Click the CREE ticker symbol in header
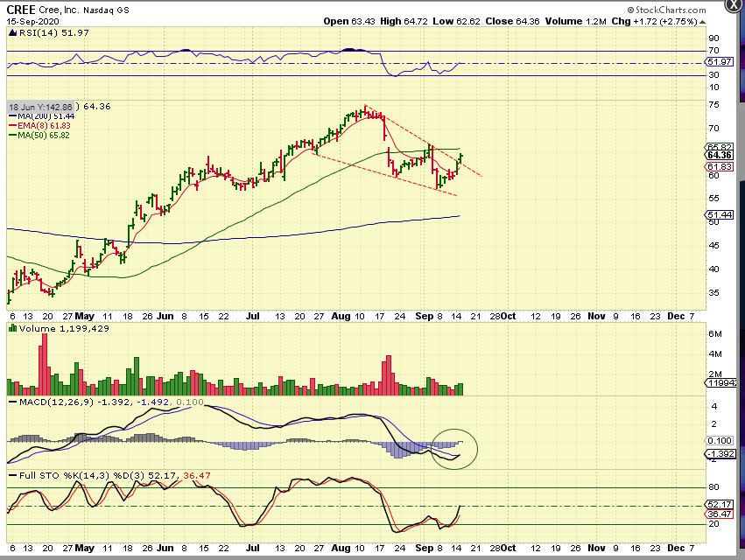Screen dimensions: 745x560 (x=23, y=10)
